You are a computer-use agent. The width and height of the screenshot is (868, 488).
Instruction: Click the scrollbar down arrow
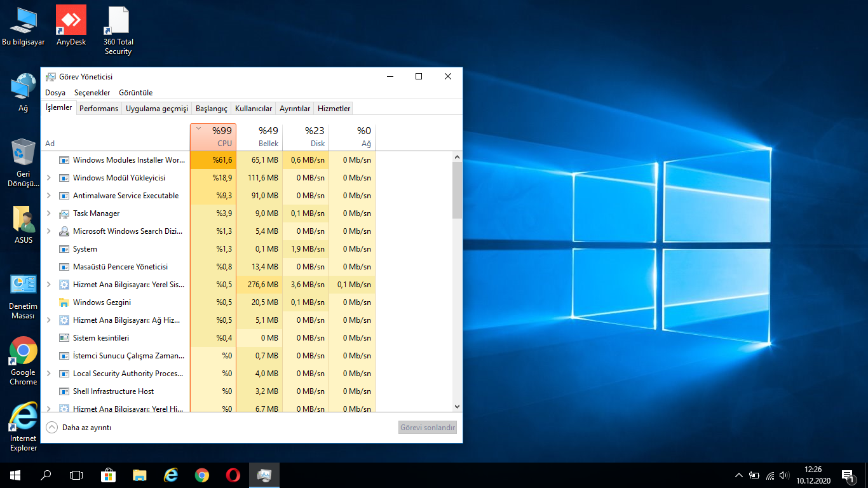coord(458,406)
